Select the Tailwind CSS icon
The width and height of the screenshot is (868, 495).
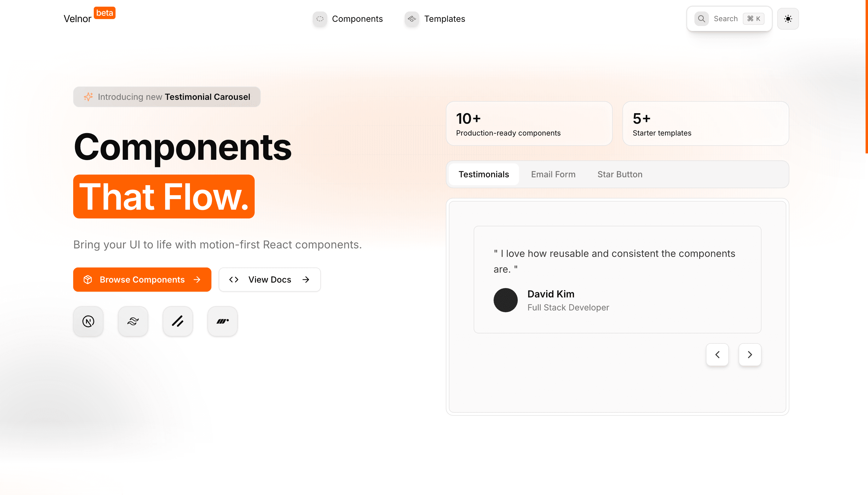[133, 321]
